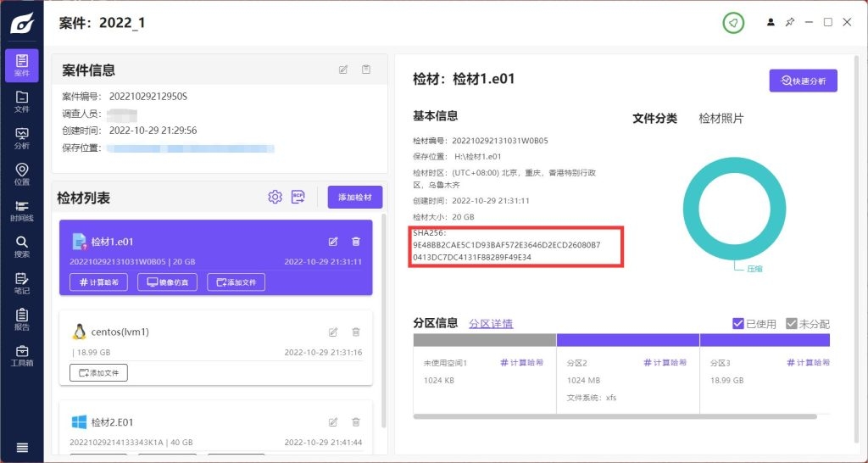868x463 pixels.
Task: Click the gear settings icon in 检材列表
Action: click(275, 198)
